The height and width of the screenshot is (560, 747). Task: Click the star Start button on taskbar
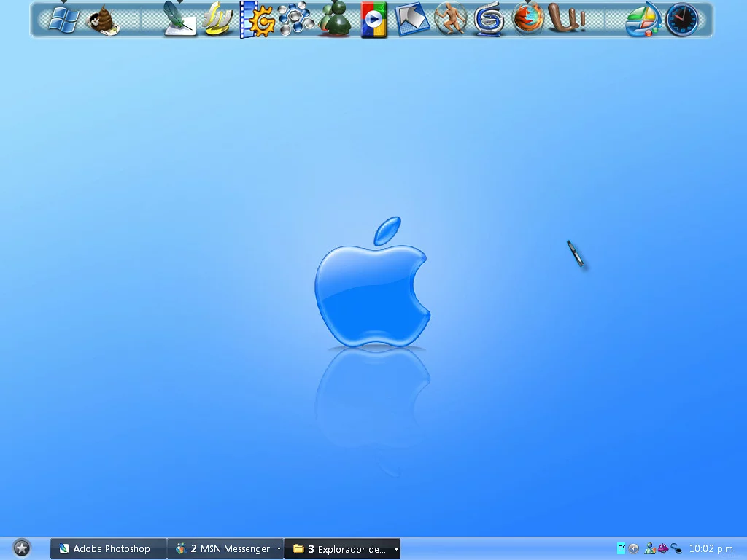point(22,548)
